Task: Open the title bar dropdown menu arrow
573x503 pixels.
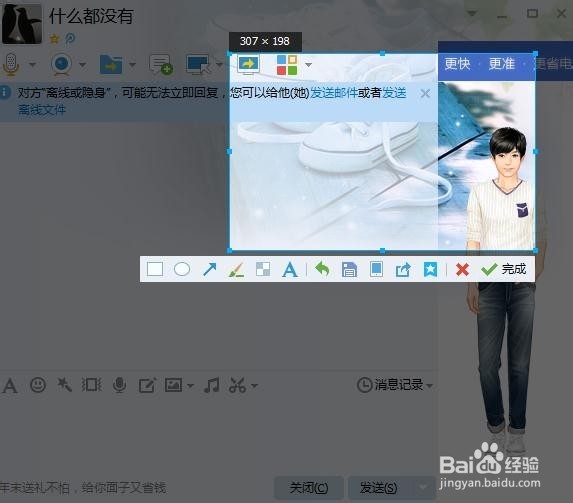Action: [472, 14]
